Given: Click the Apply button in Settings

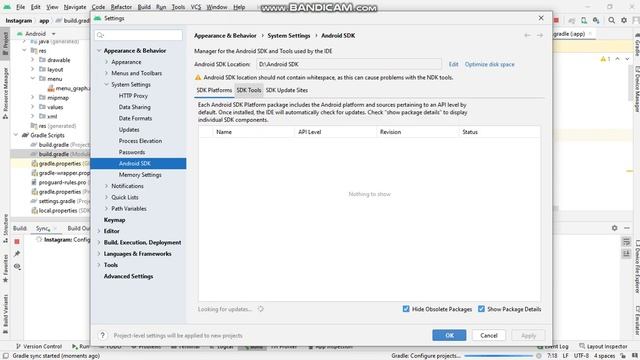Looking at the screenshot, I should coord(528,336).
